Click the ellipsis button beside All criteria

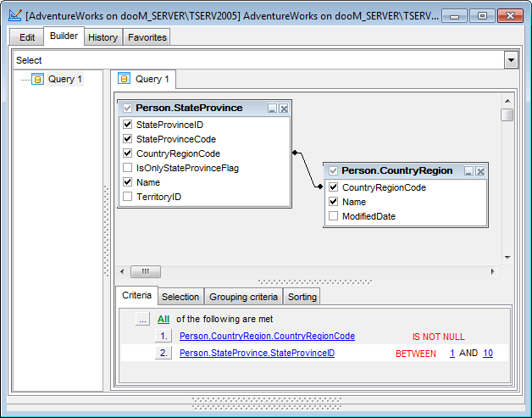(142, 320)
